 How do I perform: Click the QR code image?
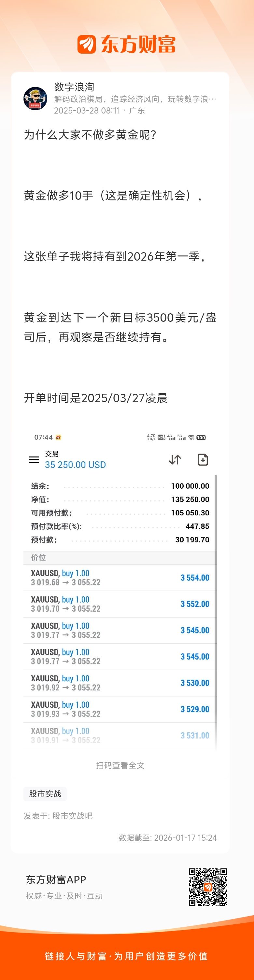pos(207,887)
